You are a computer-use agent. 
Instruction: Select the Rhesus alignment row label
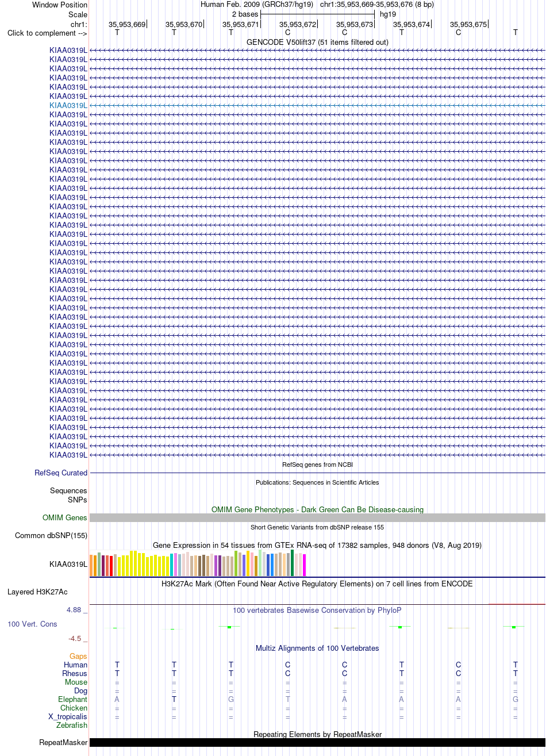[x=75, y=673]
